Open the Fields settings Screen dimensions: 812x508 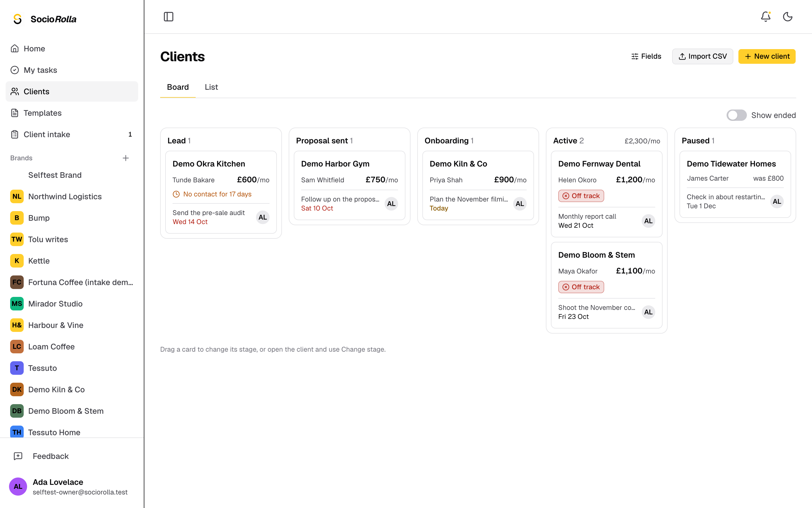[x=646, y=56]
